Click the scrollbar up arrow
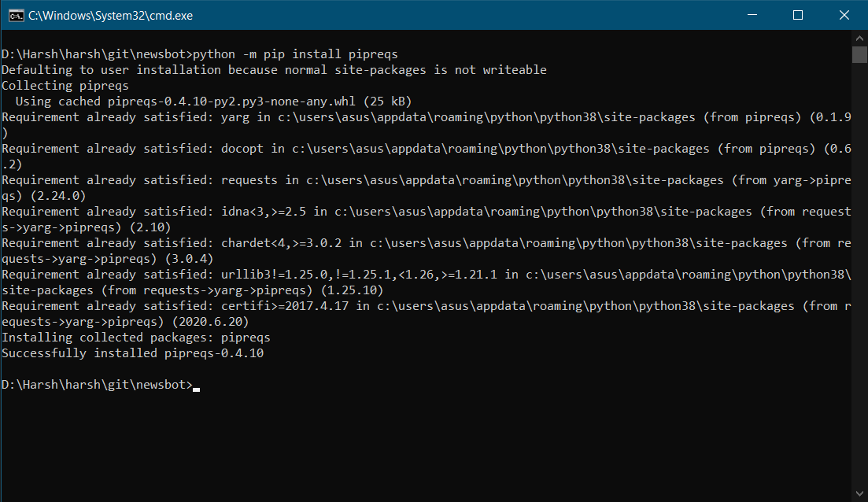868x502 pixels. click(x=859, y=39)
